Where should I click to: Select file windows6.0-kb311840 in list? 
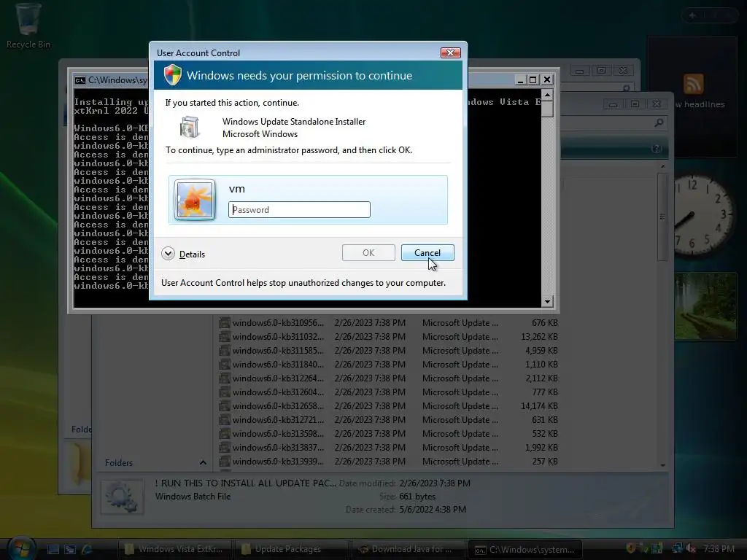388,365
